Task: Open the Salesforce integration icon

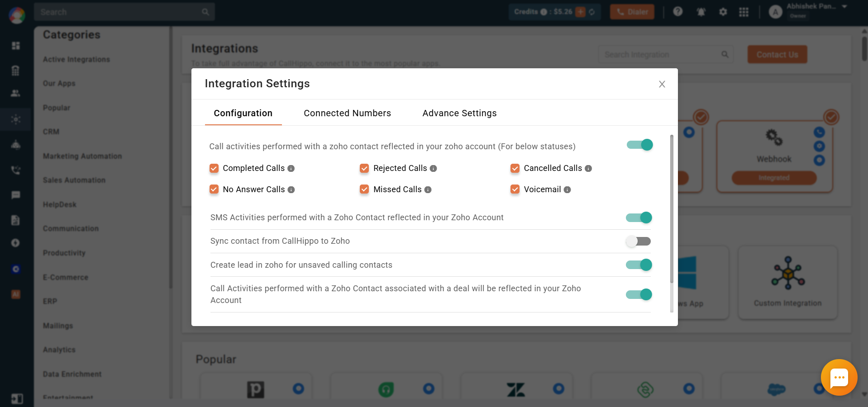Action: (776, 389)
